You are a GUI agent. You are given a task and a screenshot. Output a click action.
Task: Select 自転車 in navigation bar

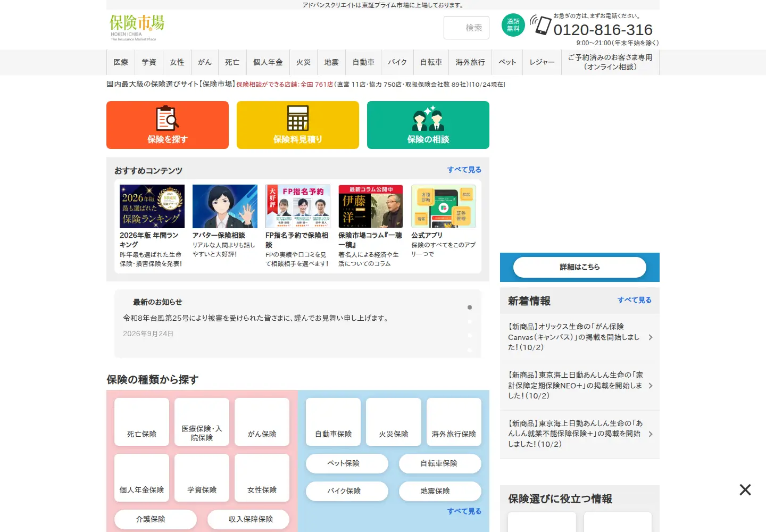coord(431,62)
